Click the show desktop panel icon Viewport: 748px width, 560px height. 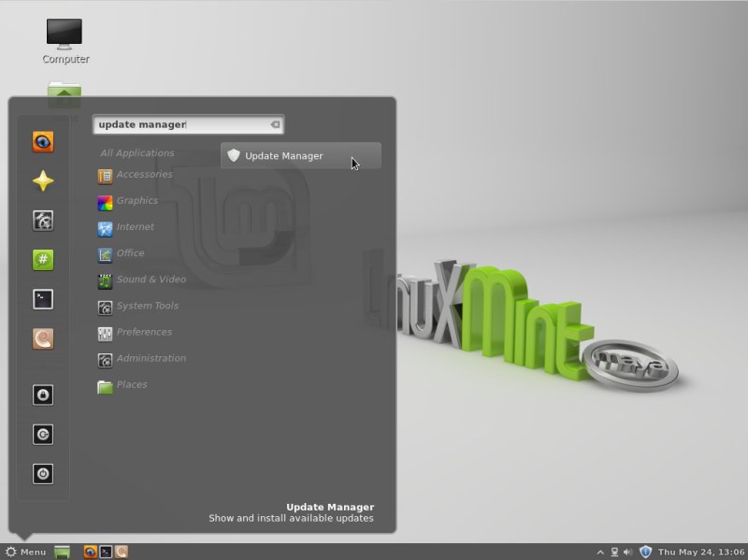(x=62, y=552)
